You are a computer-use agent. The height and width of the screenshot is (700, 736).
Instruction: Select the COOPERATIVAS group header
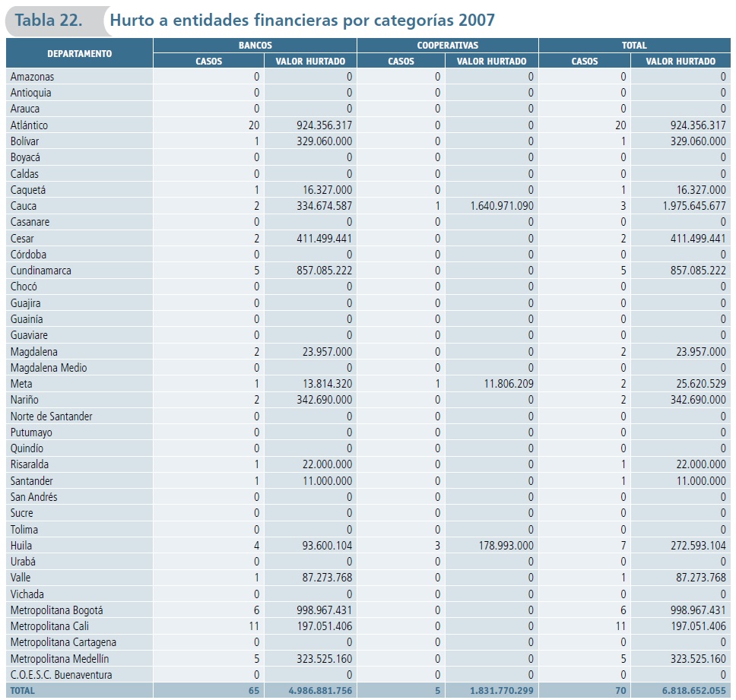(x=447, y=46)
